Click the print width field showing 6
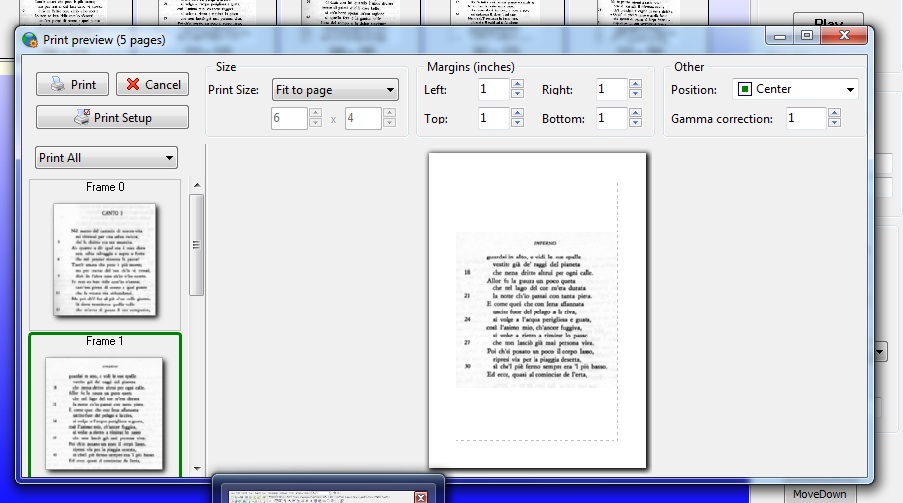This screenshot has height=503, width=903. [289, 118]
